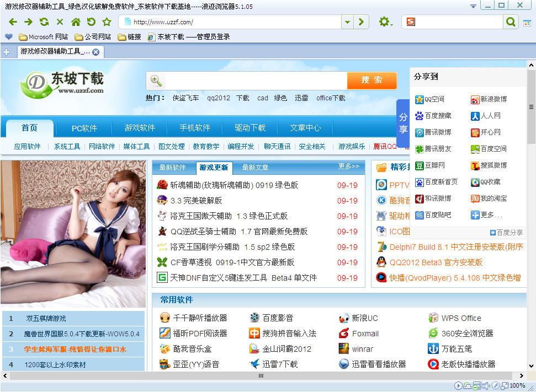This screenshot has width=536, height=392.
Task: Click the 百度分享 link
Action: click(x=506, y=233)
